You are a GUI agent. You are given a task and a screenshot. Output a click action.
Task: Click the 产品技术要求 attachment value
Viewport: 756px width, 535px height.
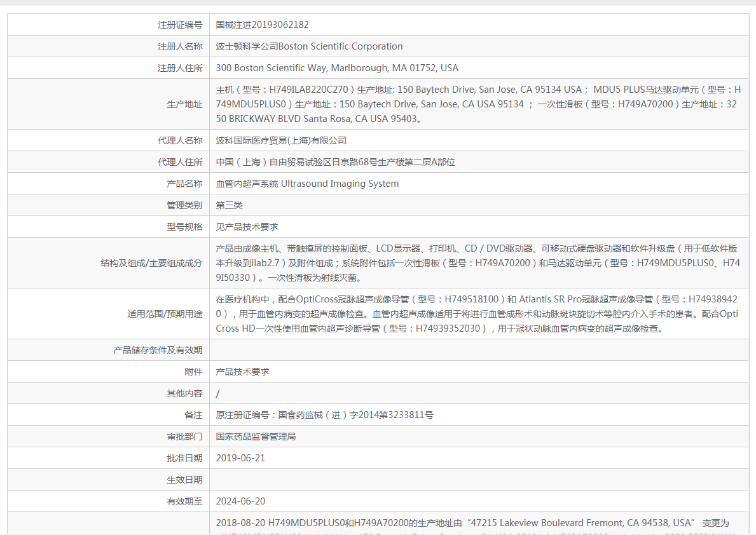click(242, 372)
